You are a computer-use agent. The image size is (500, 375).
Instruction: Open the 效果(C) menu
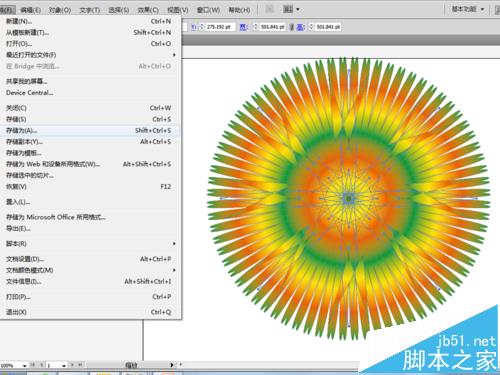(148, 10)
